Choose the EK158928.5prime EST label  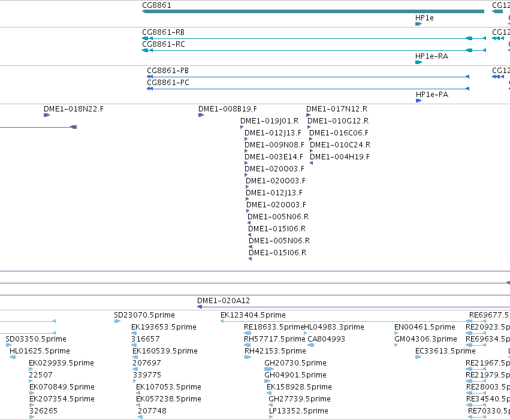(x=299, y=387)
